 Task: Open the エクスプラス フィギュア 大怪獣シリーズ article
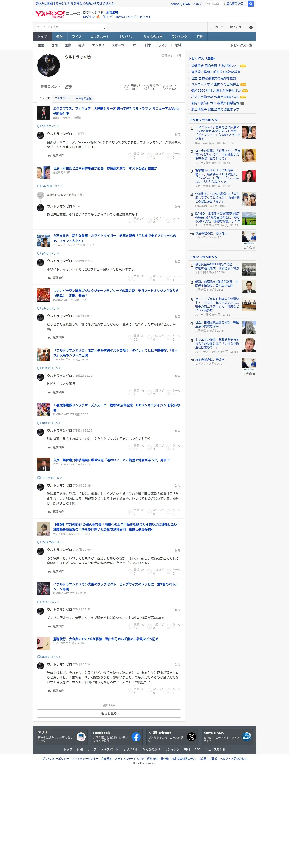(x=116, y=111)
